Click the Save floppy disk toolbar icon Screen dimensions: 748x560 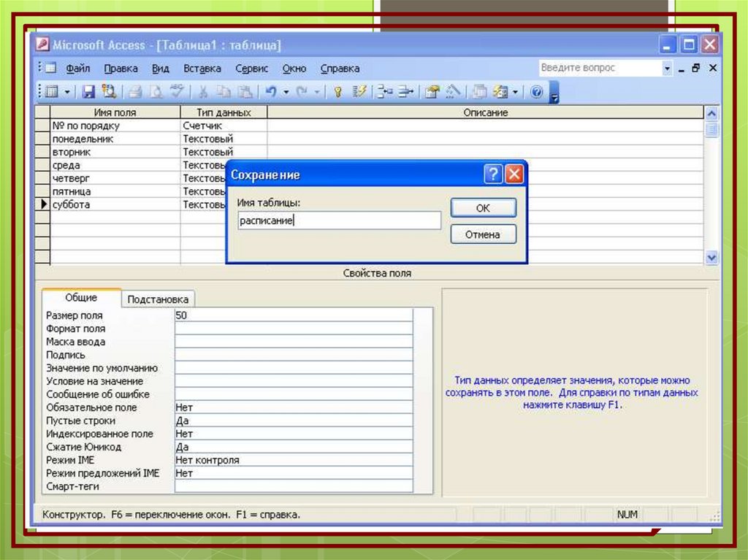tap(88, 92)
